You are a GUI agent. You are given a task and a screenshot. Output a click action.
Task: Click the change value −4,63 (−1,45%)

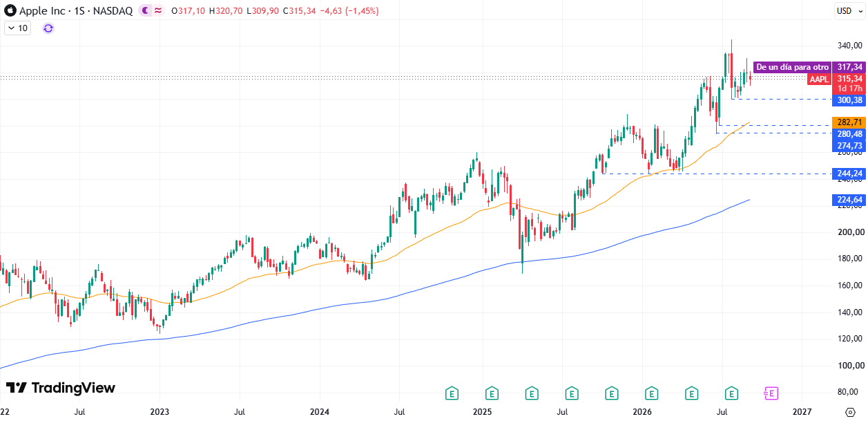pyautogui.click(x=349, y=11)
